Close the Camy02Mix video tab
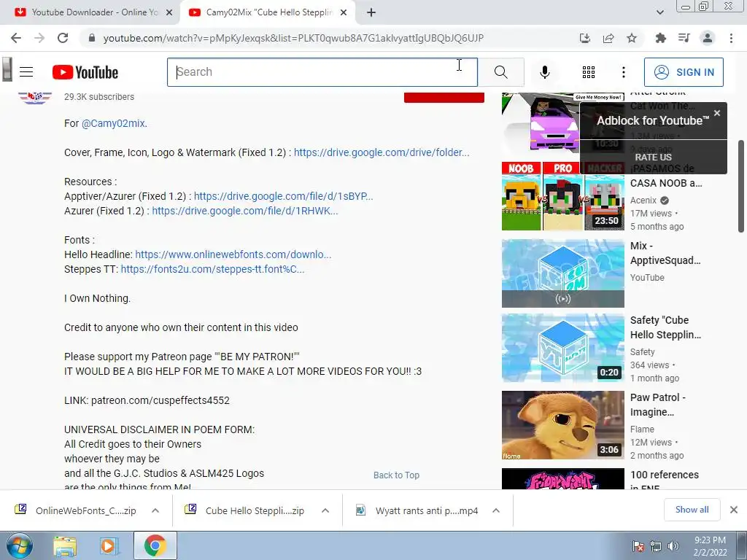This screenshot has width=747, height=560. click(344, 12)
